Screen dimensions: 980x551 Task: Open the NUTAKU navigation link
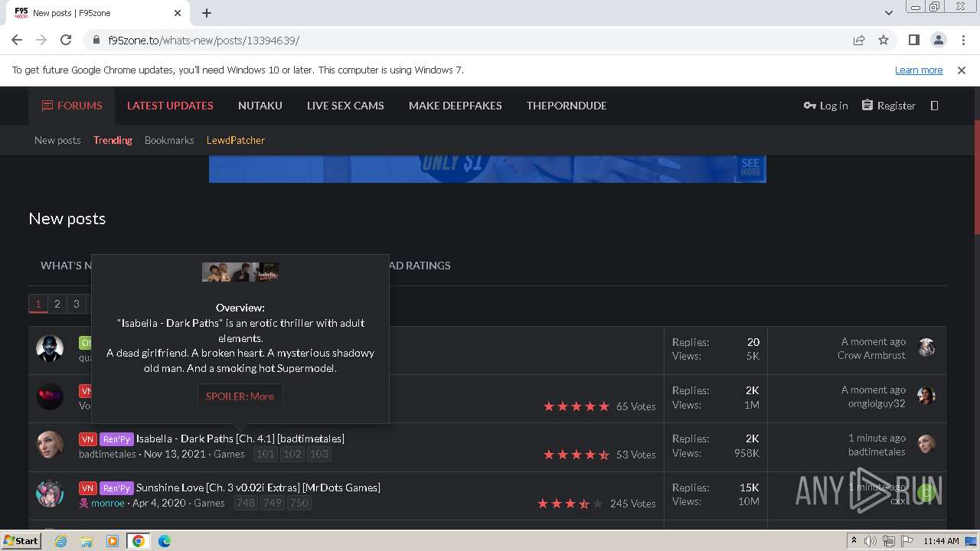coord(260,106)
